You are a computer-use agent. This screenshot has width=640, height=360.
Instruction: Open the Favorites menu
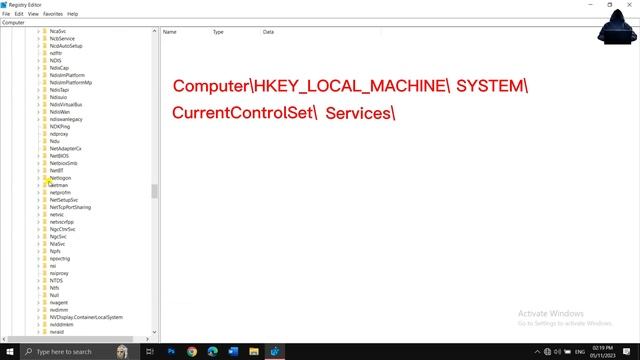53,14
